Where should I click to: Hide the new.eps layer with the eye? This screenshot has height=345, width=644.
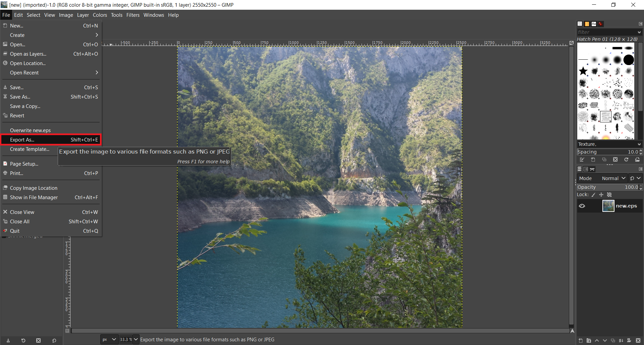pos(582,206)
